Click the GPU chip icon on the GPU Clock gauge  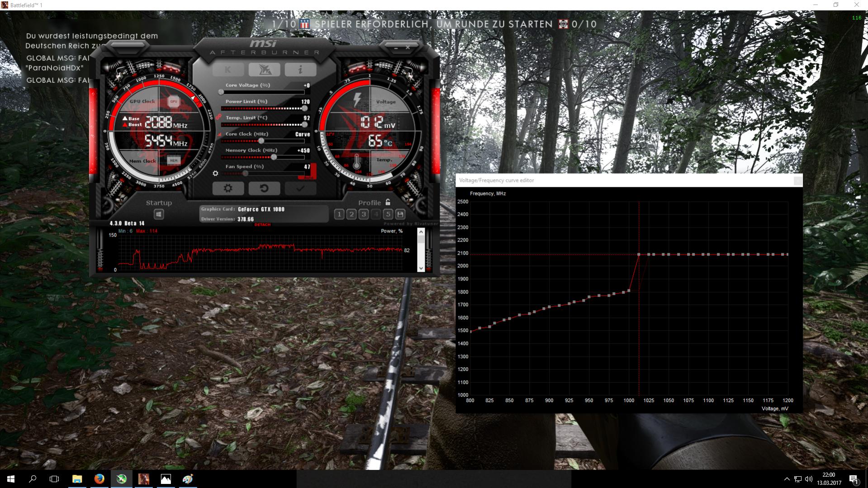point(174,101)
